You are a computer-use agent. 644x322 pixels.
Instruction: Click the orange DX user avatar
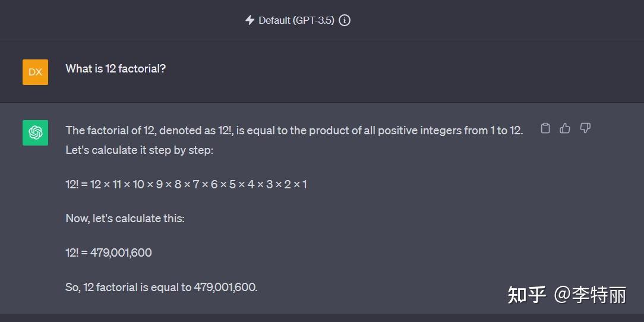pyautogui.click(x=35, y=72)
